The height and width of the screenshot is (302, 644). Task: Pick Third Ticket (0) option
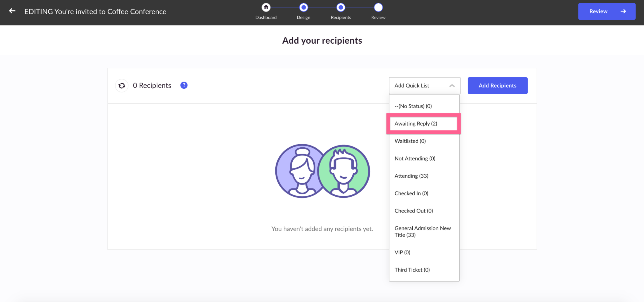[424, 270]
